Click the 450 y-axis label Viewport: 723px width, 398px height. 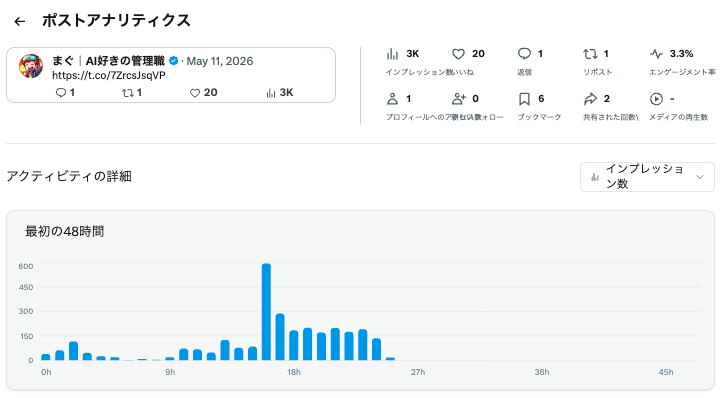click(26, 287)
